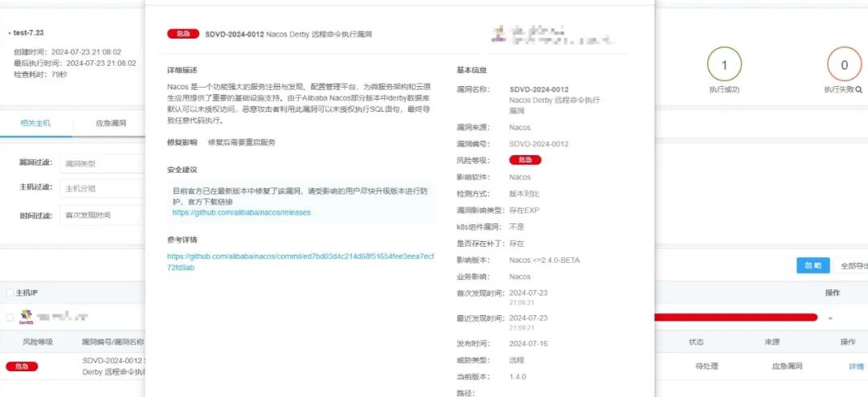868x397 pixels.
Task: Click the green circle showing 1 执行成功
Action: coord(724,65)
